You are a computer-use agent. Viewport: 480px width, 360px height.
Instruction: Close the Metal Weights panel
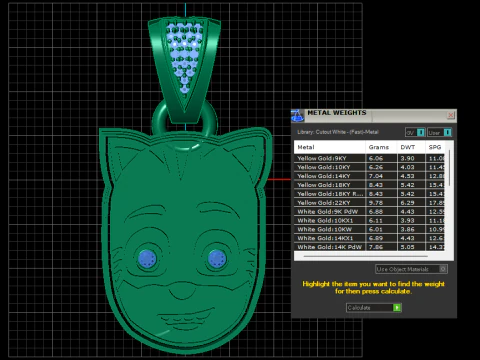[451, 115]
